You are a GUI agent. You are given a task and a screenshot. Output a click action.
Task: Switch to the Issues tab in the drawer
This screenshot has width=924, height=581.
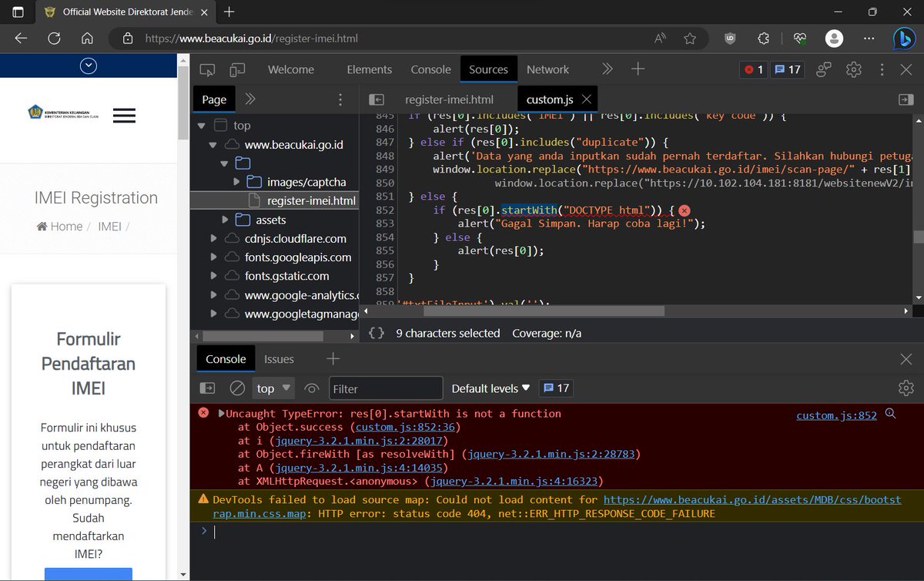[x=279, y=358]
